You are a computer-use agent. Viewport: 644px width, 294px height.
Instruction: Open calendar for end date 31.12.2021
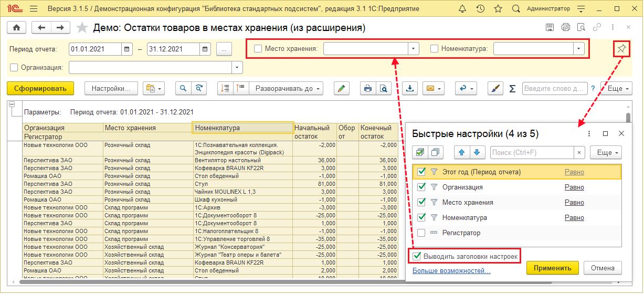coord(205,49)
